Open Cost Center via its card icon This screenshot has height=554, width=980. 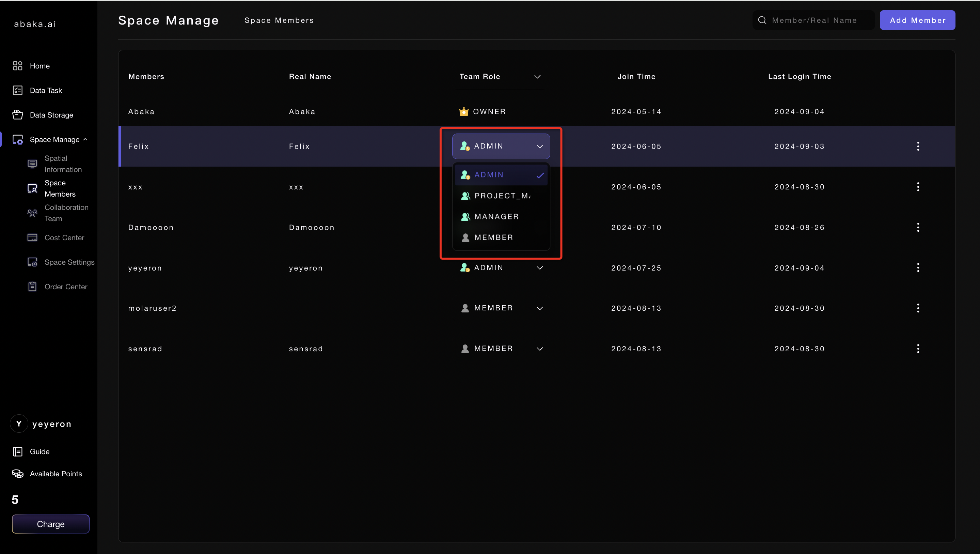pyautogui.click(x=32, y=237)
